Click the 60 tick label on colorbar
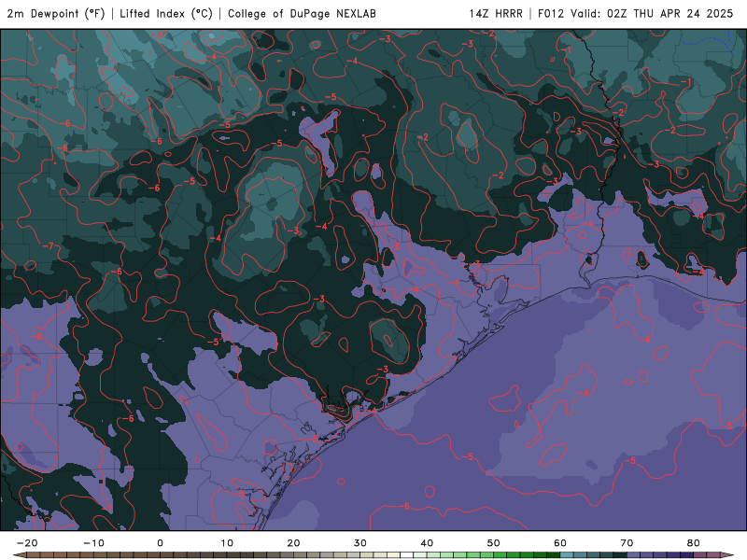This screenshot has width=747, height=560. coord(560,543)
